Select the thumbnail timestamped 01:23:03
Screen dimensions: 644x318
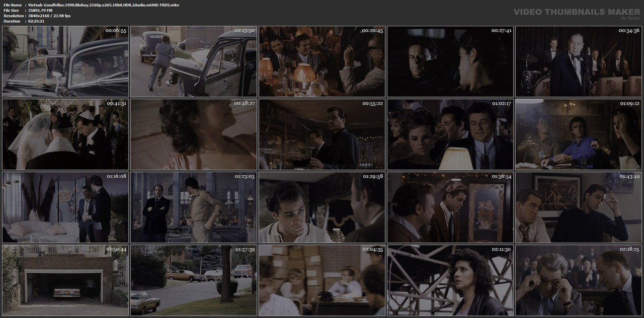coord(194,207)
